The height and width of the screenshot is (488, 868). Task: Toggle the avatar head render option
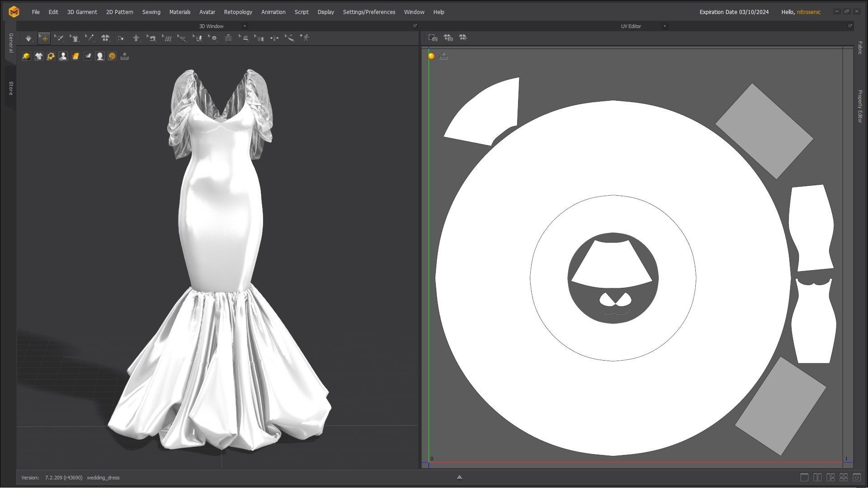click(100, 56)
